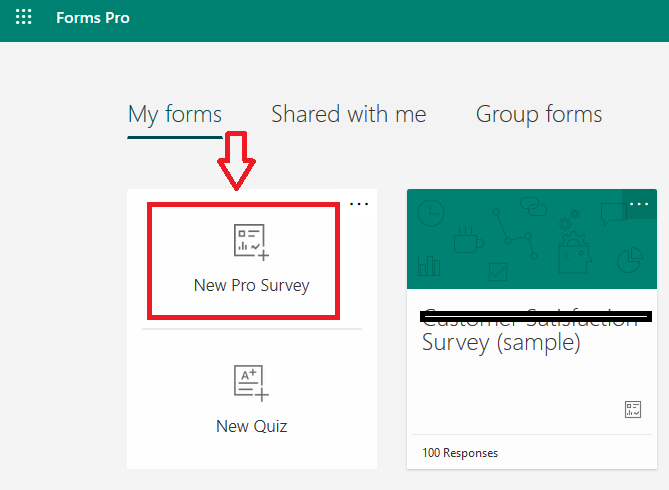Image resolution: width=669 pixels, height=490 pixels.
Task: Switch to My forms tab
Action: [x=175, y=114]
